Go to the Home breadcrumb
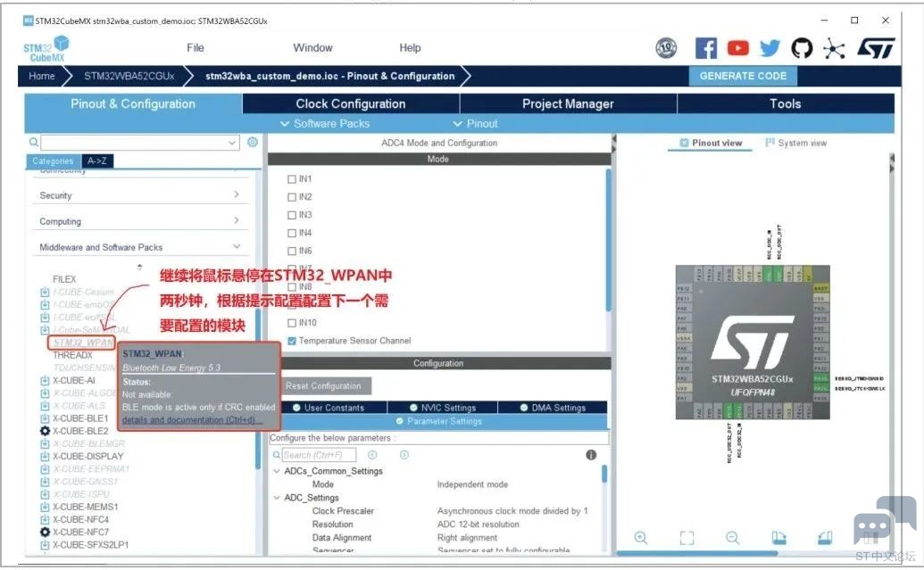 pyautogui.click(x=42, y=76)
